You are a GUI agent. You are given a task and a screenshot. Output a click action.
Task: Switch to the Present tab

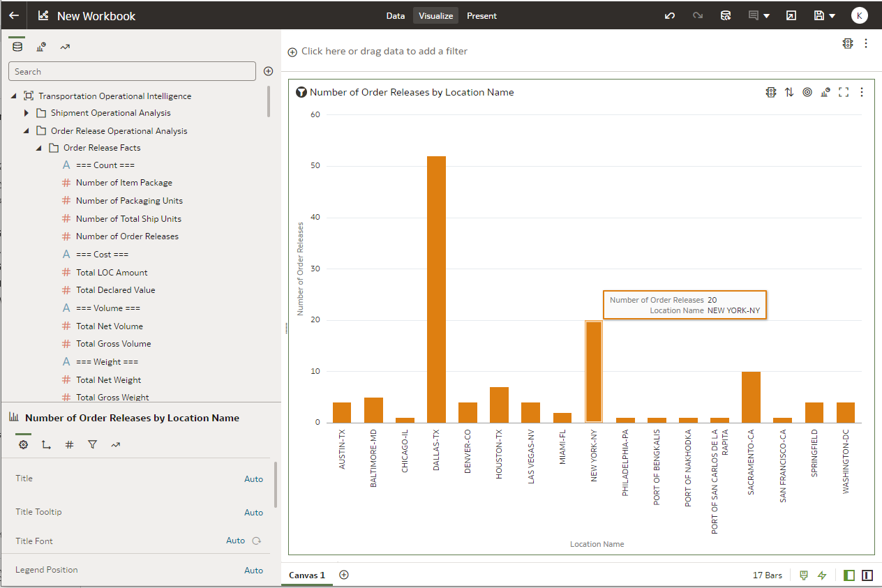pos(481,15)
